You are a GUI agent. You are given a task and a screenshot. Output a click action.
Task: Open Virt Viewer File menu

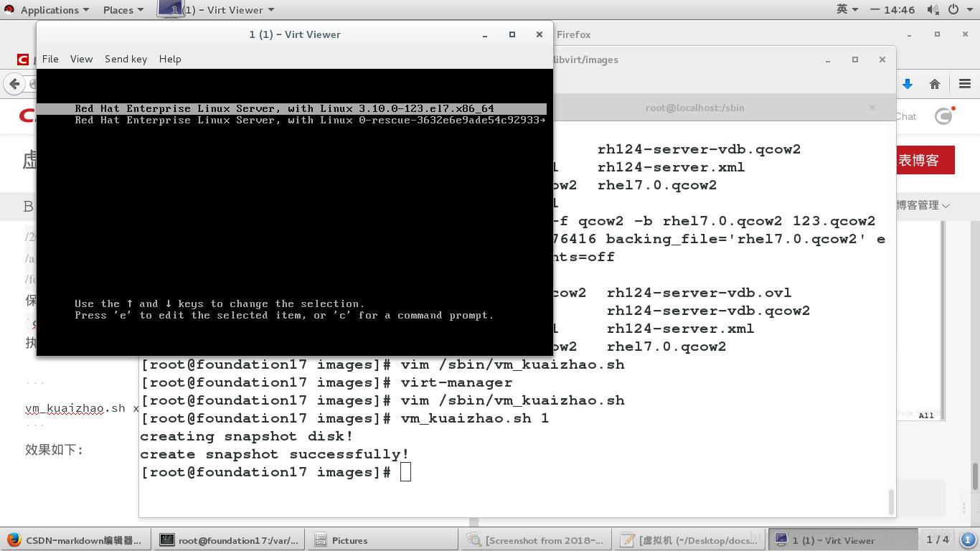50,59
